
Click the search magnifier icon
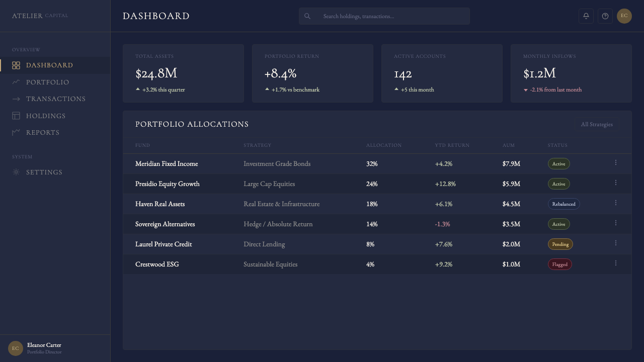(x=307, y=16)
